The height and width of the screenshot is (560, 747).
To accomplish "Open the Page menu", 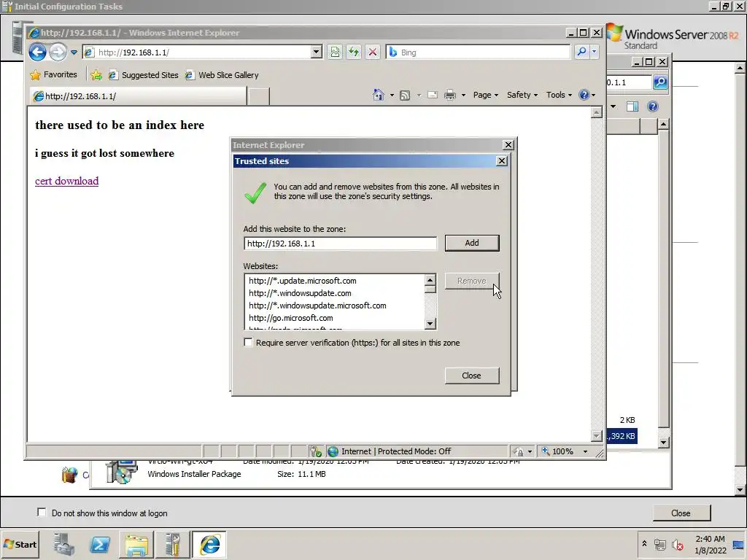I will pos(485,95).
